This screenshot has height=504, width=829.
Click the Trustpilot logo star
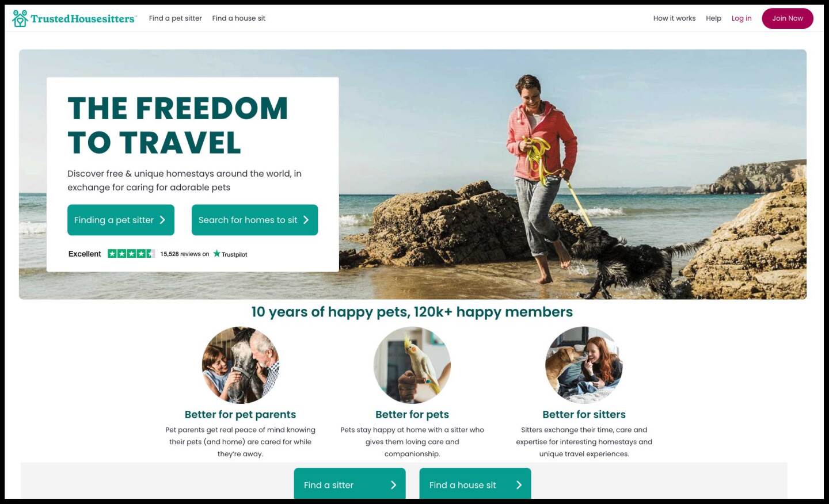(x=217, y=254)
